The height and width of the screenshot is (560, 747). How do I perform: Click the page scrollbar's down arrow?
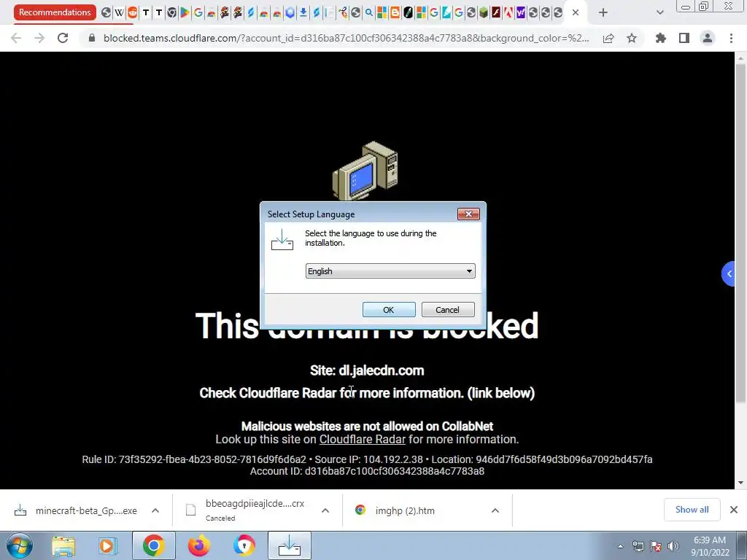tap(740, 483)
